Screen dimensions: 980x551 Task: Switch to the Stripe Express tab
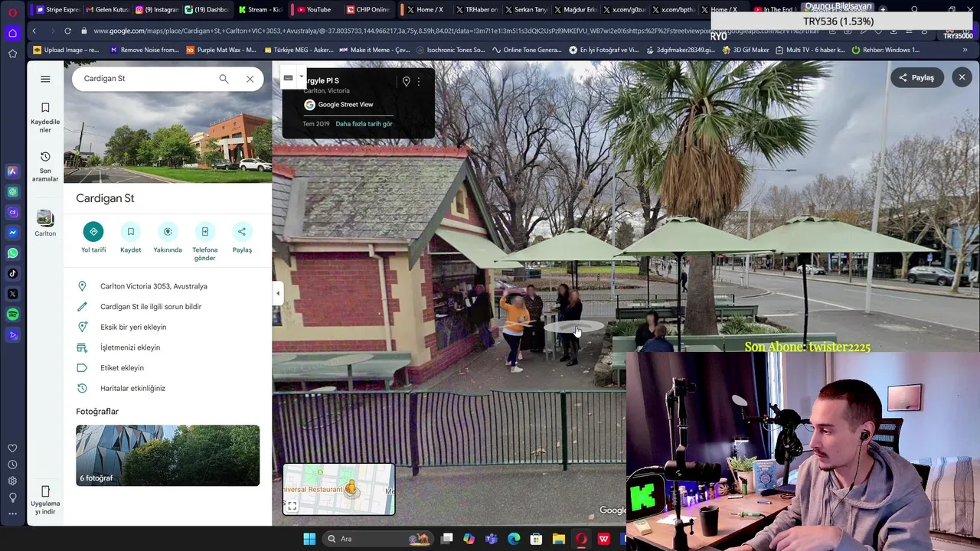tap(58, 9)
